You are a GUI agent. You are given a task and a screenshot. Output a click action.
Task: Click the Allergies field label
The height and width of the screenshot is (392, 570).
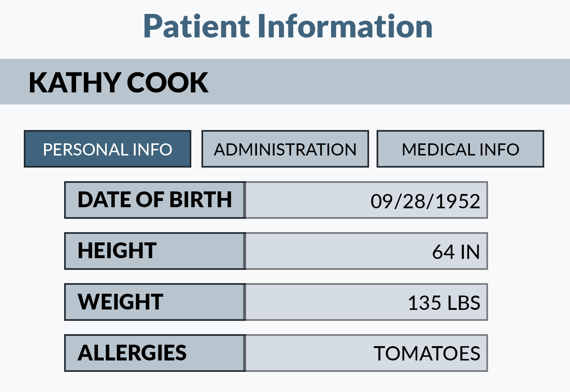(x=132, y=353)
